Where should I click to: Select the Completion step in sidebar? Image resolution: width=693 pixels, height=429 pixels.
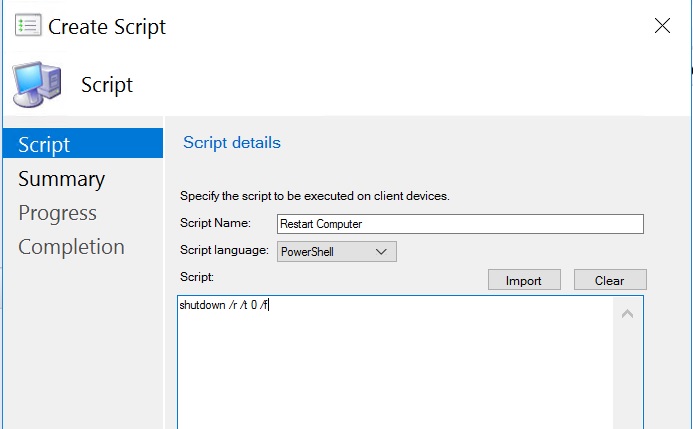[71, 247]
